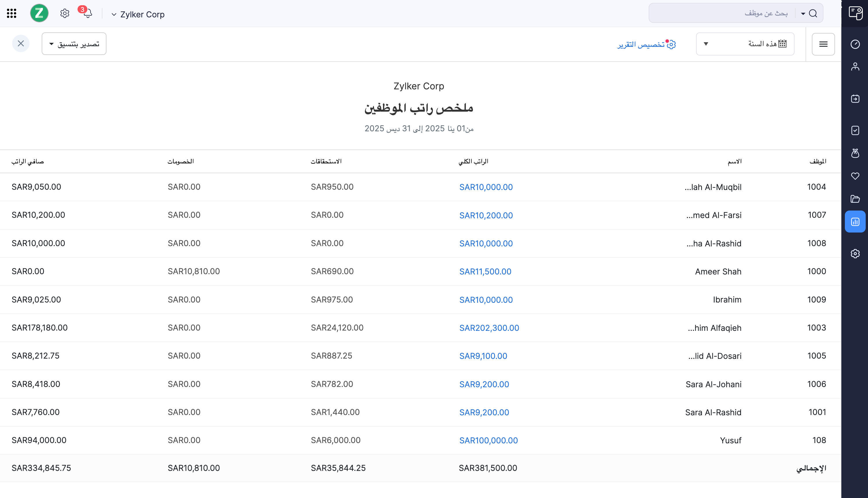Open the Reports bar chart icon in sidebar

pos(855,221)
